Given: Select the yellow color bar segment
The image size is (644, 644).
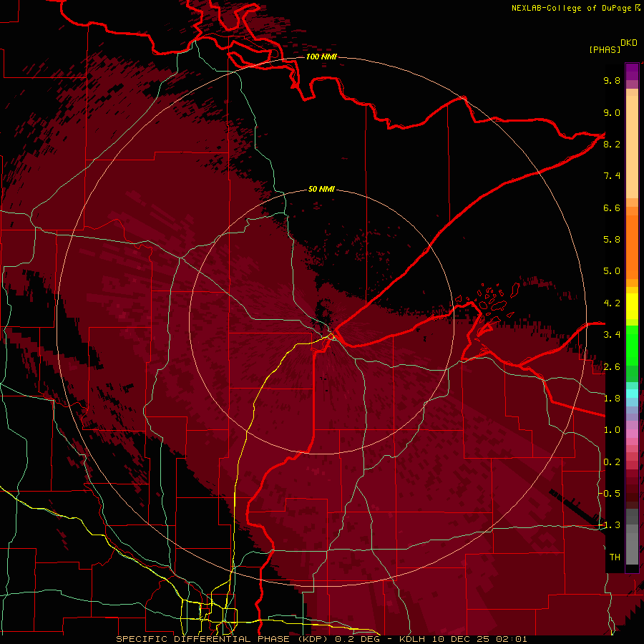Looking at the screenshot, I should tap(632, 306).
